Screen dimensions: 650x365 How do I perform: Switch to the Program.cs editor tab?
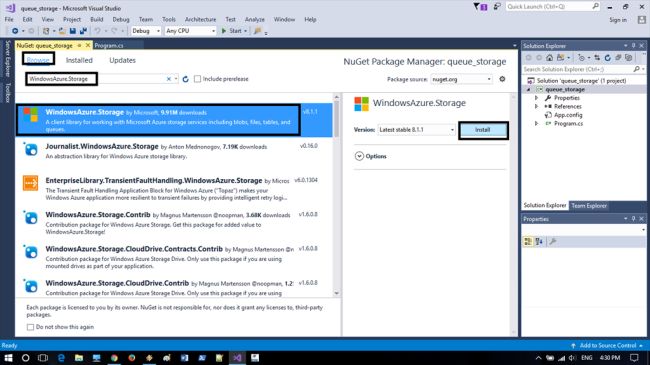tap(109, 45)
